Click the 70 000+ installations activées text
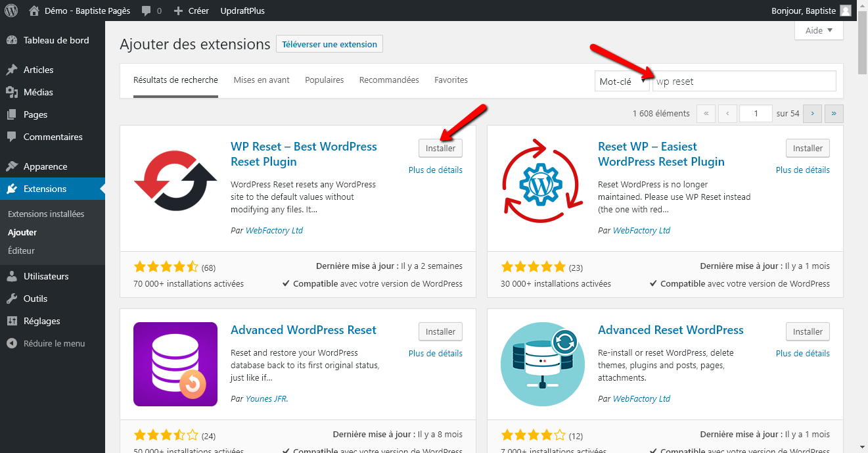 click(x=189, y=284)
